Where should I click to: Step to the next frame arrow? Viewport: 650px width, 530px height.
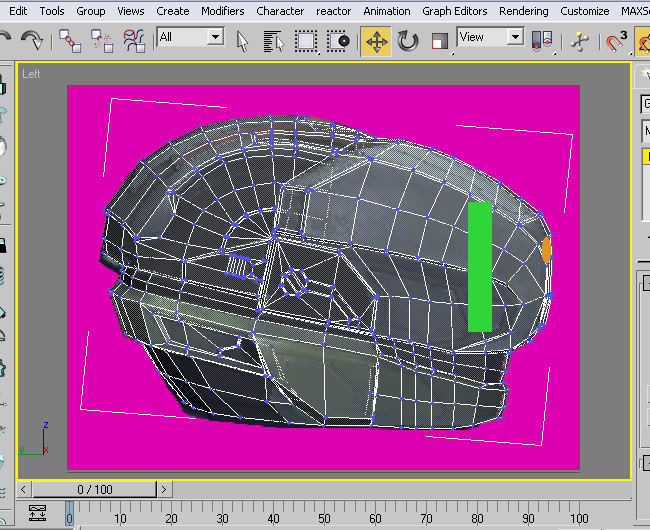164,489
